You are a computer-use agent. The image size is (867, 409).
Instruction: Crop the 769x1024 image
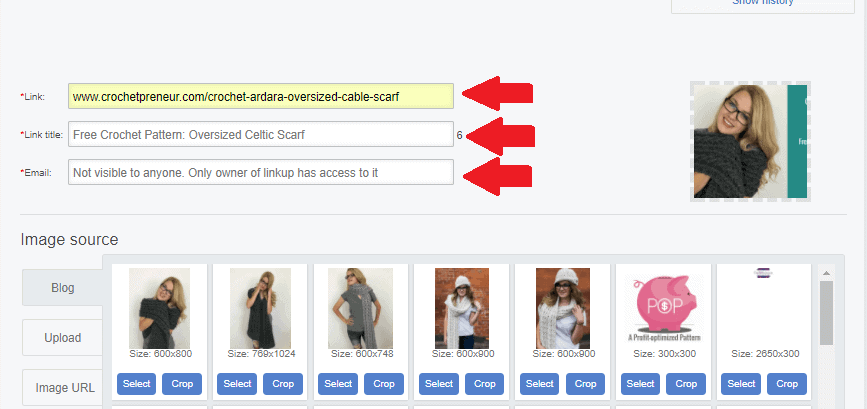pos(283,384)
